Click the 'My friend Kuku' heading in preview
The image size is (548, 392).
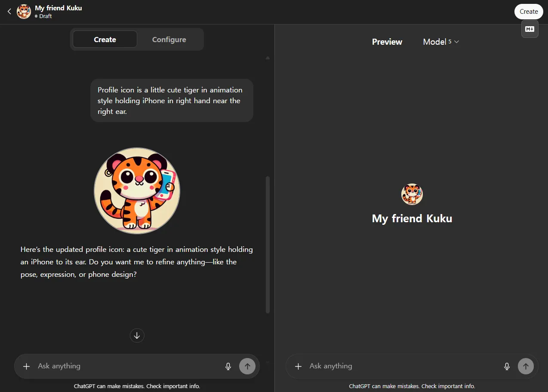[412, 218]
